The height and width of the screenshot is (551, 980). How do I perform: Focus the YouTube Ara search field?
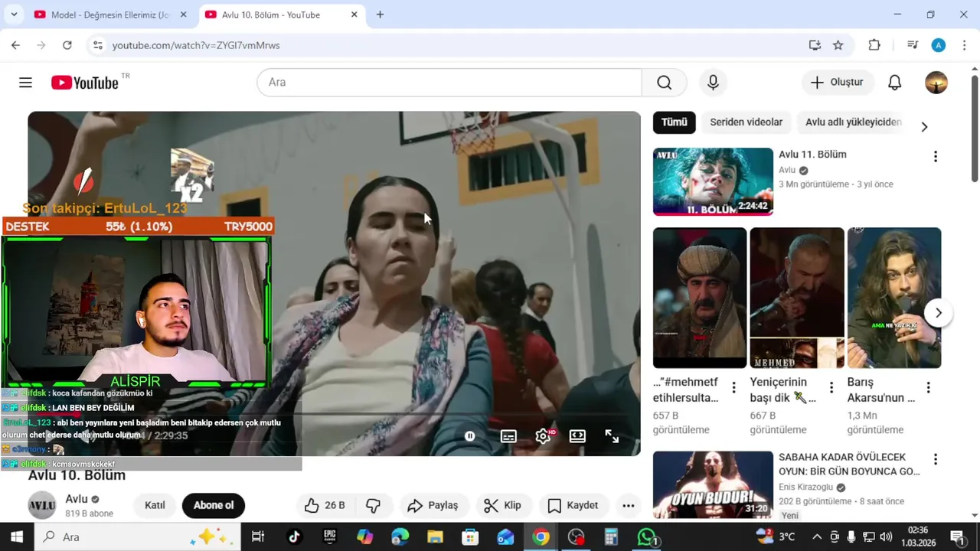[449, 82]
